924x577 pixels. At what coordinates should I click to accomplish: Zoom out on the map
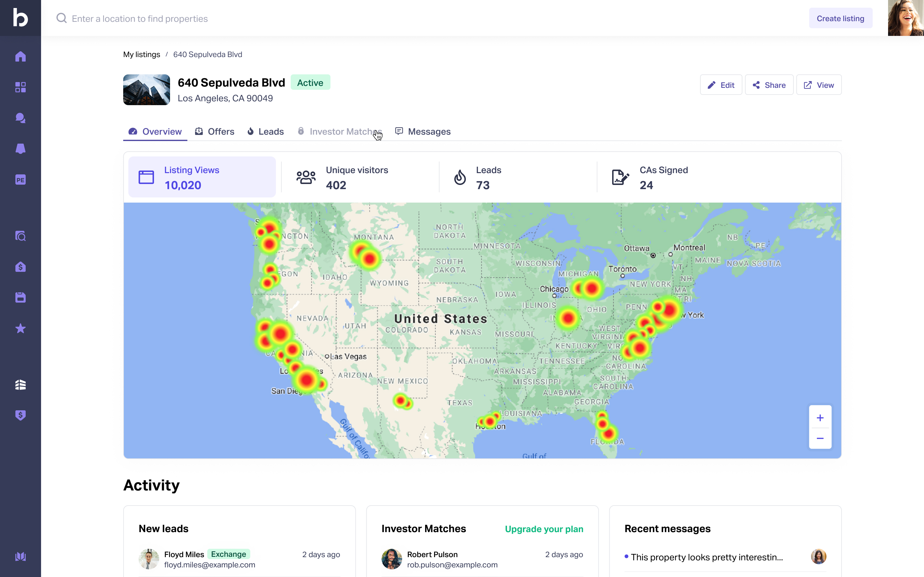point(820,438)
